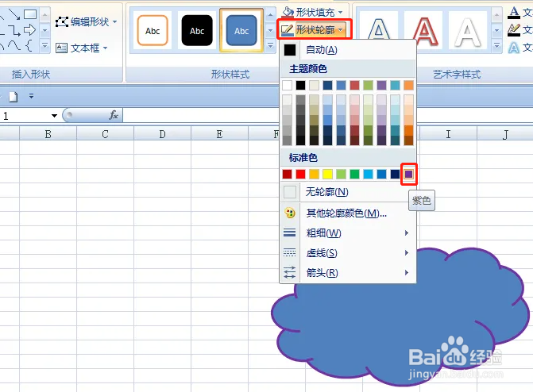Pick tan theme color swatch
The image size is (533, 392).
[314, 85]
